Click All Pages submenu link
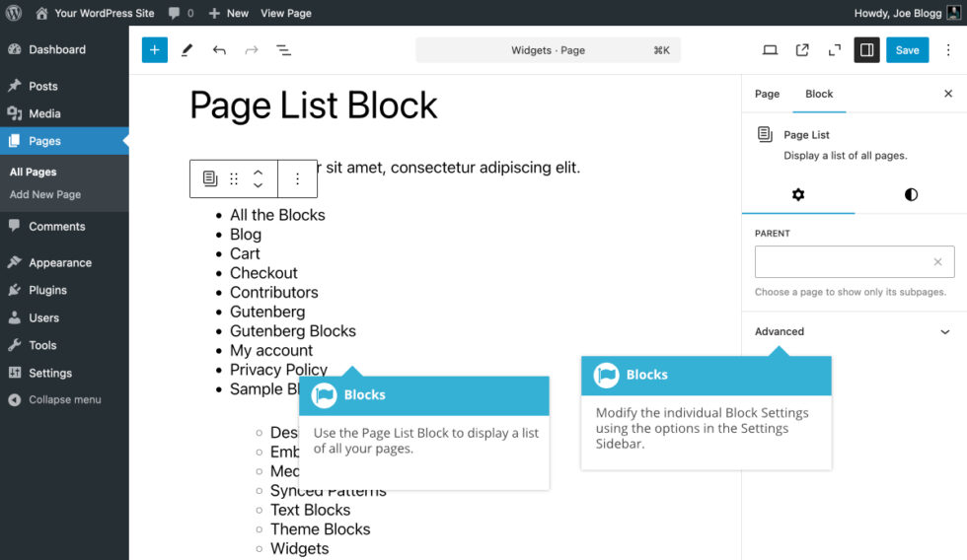Screen dimensions: 967x560 [x=33, y=172]
